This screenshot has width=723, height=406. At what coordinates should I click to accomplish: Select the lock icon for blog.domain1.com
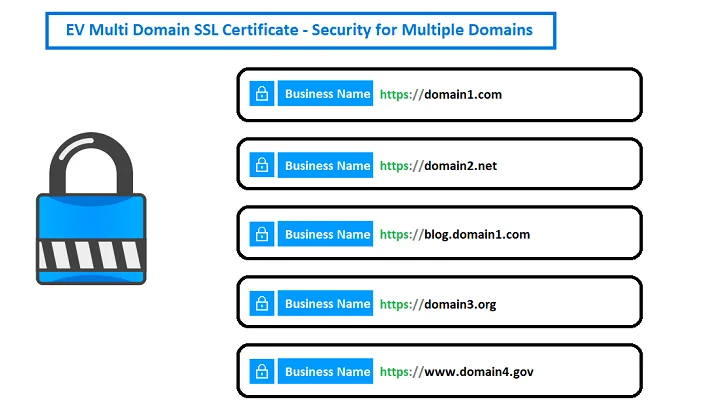261,235
